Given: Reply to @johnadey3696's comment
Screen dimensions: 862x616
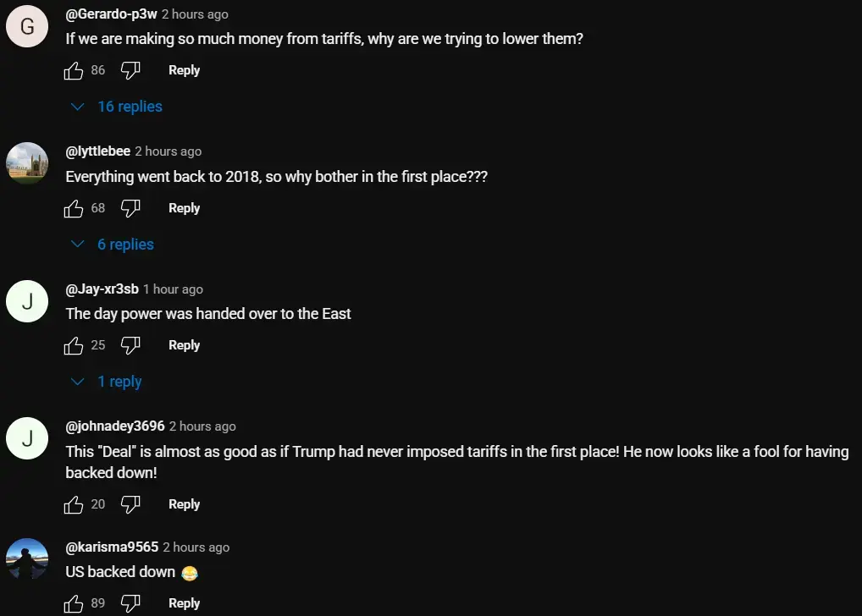Looking at the screenshot, I should [x=184, y=504].
